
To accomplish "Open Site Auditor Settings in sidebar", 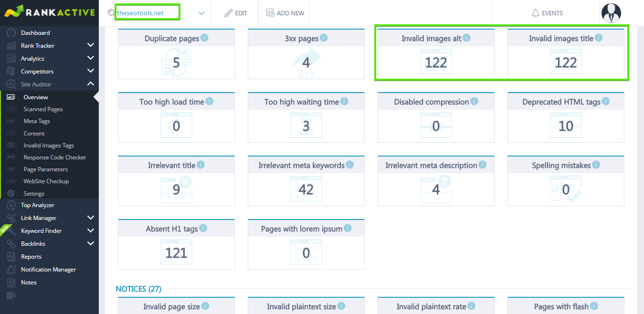I will 34,194.
